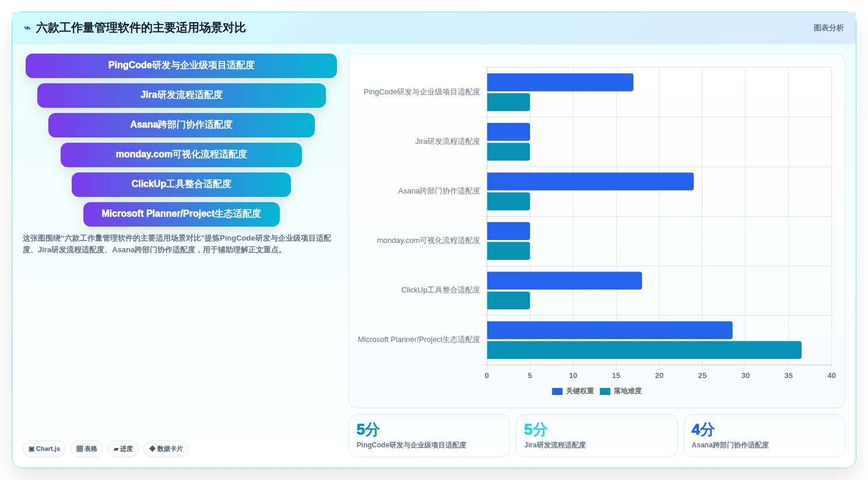The height and width of the screenshot is (480, 868).
Task: Click the x-axis value 40
Action: 831,376
